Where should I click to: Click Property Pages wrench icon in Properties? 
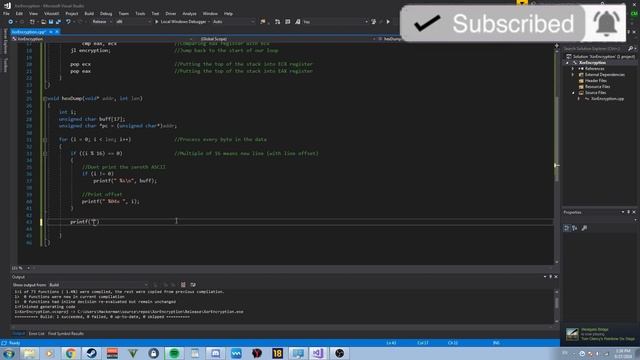584,228
